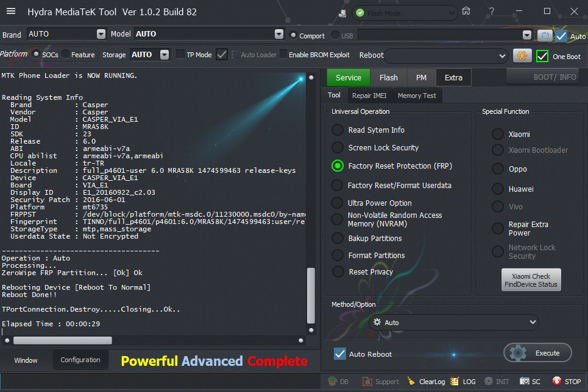The height and width of the screenshot is (392, 588).
Task: Click the BOOT/ INFO button
Action: pos(543,77)
